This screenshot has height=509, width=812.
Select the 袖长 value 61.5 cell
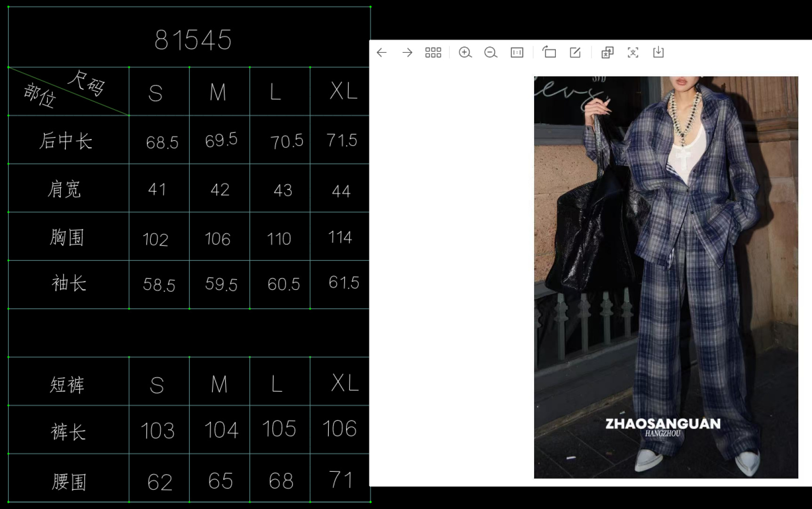point(343,283)
